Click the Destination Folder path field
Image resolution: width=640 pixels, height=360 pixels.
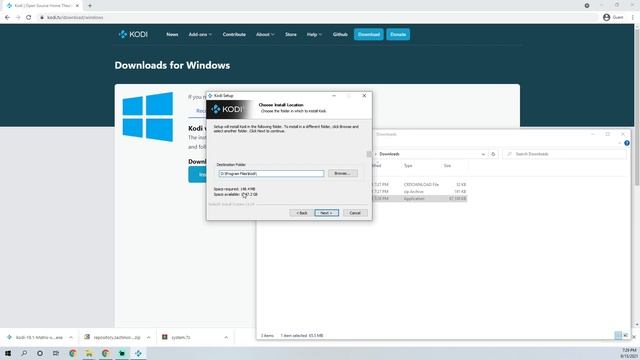point(271,173)
